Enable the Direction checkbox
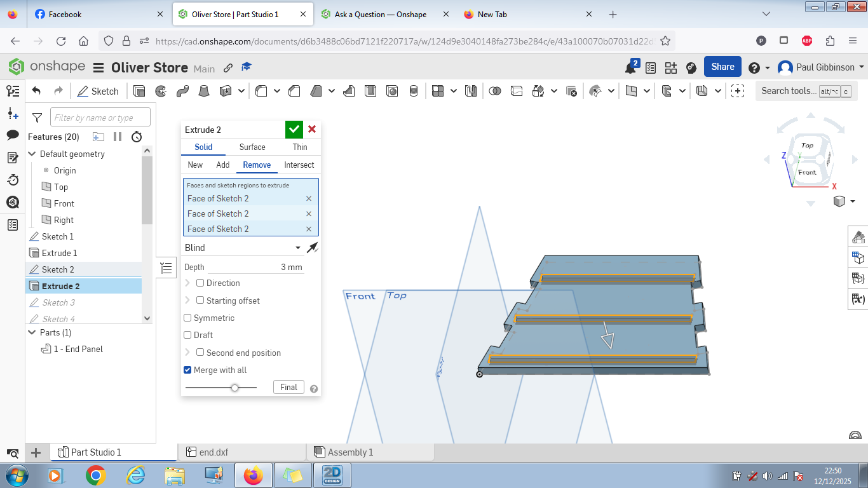 (200, 283)
